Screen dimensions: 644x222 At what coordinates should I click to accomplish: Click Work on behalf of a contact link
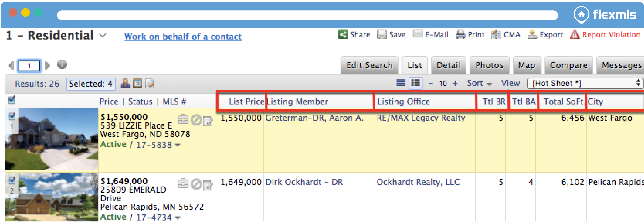click(x=183, y=37)
